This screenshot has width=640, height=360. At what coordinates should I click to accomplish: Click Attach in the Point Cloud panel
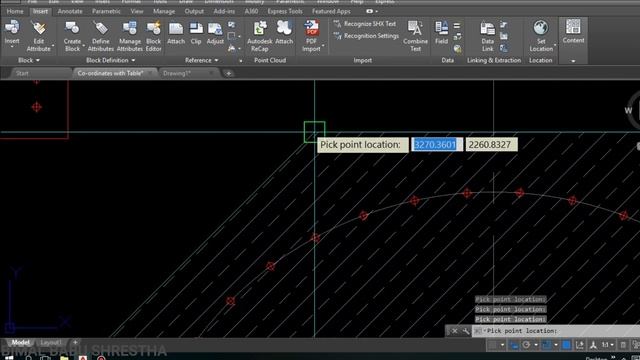tap(284, 33)
